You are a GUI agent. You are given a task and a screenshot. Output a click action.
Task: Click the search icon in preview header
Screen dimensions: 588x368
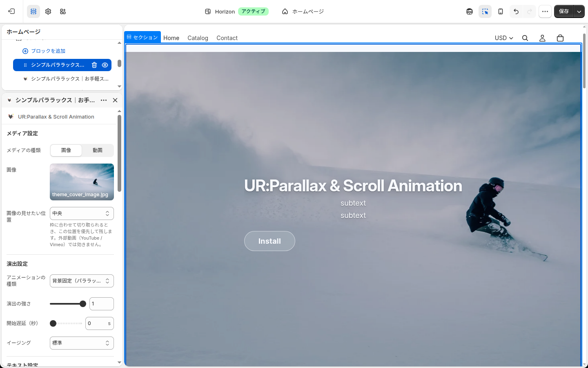point(525,38)
